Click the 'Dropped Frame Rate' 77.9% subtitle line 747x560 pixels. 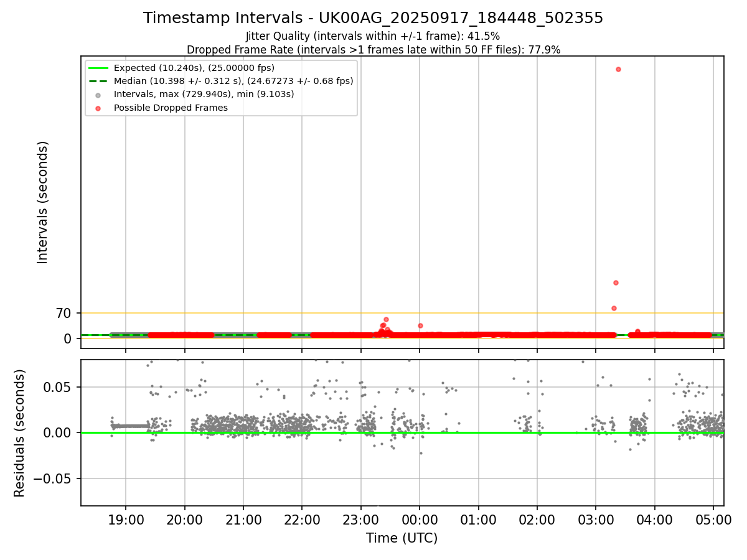tap(373, 50)
